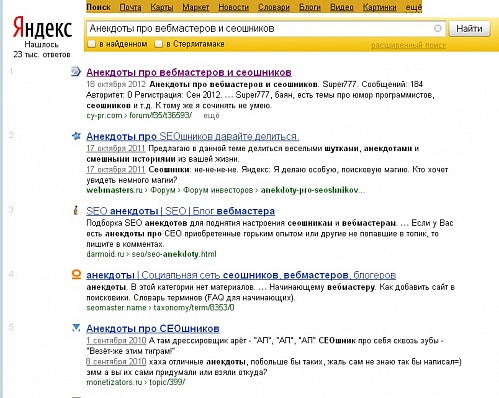This screenshot has width=499, height=398.
Task: Switch to the Картинки tab
Action: [x=380, y=7]
